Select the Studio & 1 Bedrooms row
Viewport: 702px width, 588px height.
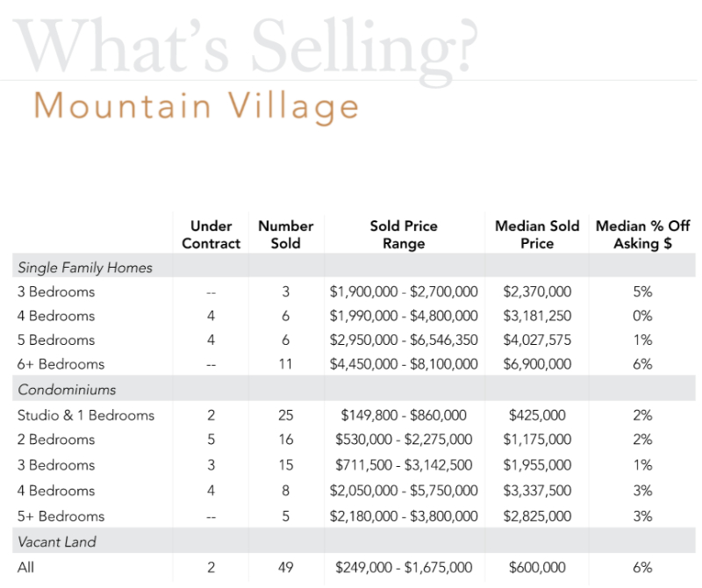pyautogui.click(x=86, y=415)
